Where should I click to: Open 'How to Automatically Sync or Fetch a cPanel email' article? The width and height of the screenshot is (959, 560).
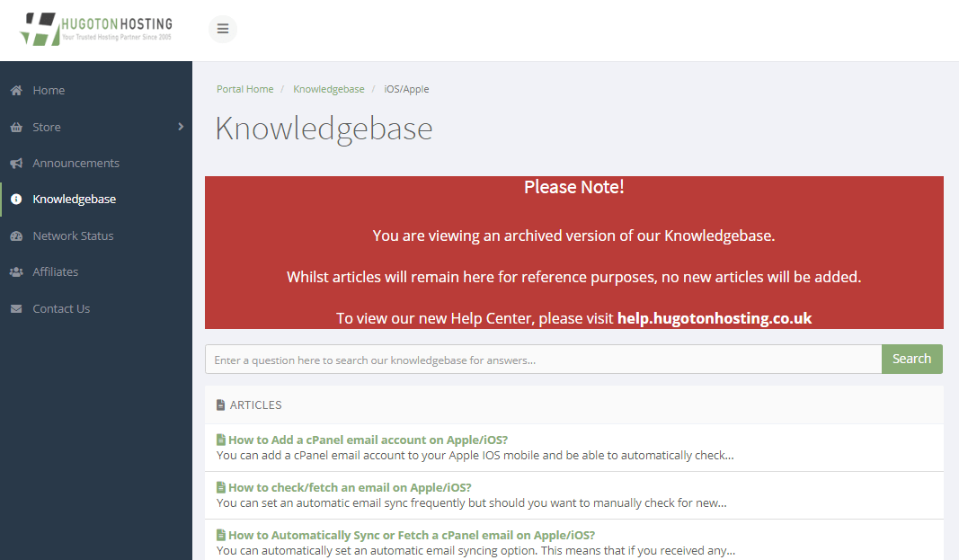[412, 536]
